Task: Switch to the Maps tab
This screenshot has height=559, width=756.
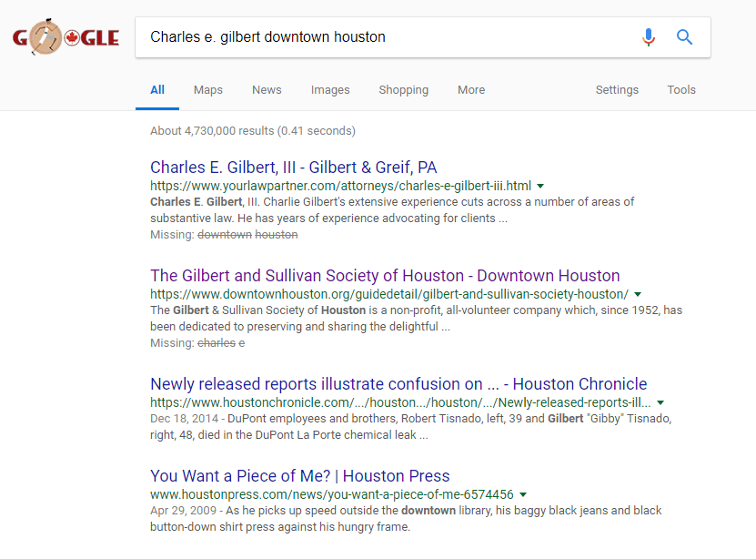Action: point(207,90)
